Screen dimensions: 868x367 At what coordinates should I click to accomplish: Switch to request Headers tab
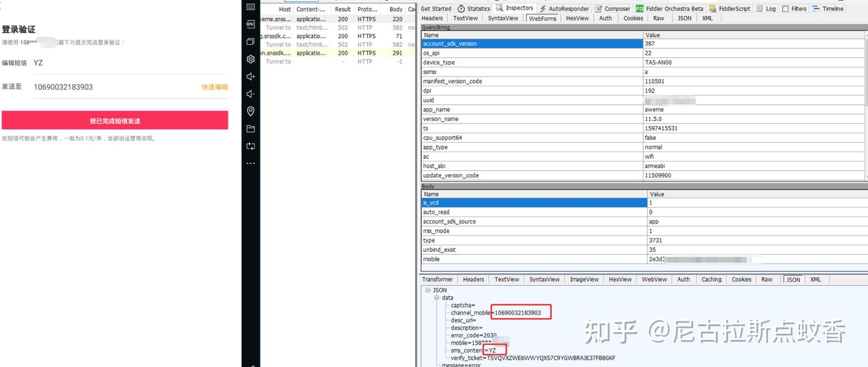432,18
